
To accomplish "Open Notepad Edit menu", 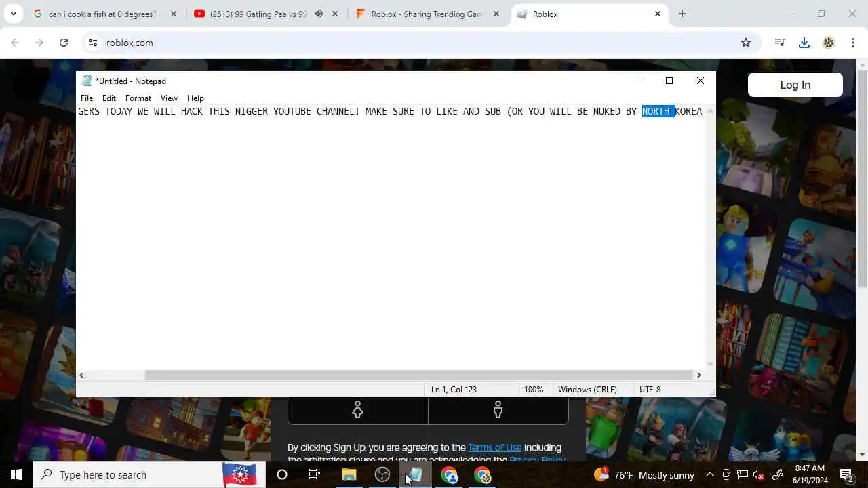I will [109, 98].
